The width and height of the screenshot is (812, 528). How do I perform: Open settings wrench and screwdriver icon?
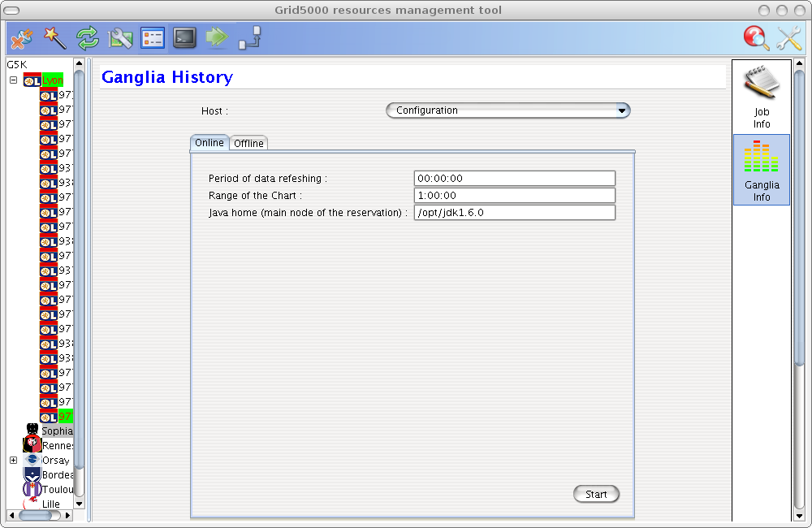788,38
